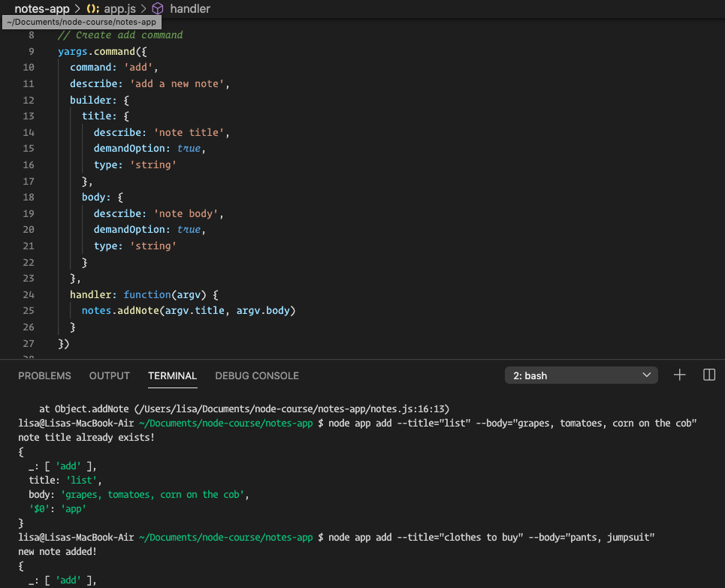725x588 pixels.
Task: Click "body: 'grapes, tomatoes, corn on the cob'" output
Action: coord(139,495)
